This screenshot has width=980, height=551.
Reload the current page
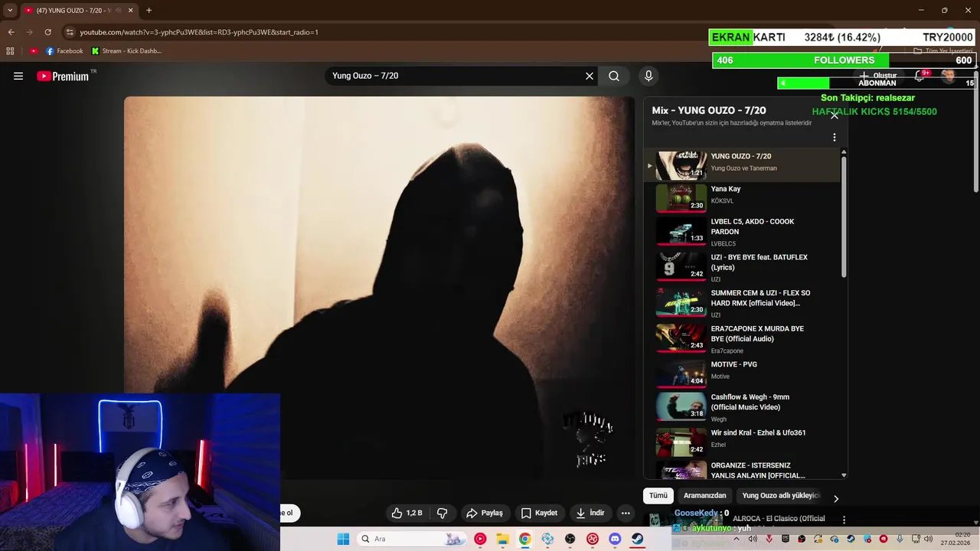(47, 32)
